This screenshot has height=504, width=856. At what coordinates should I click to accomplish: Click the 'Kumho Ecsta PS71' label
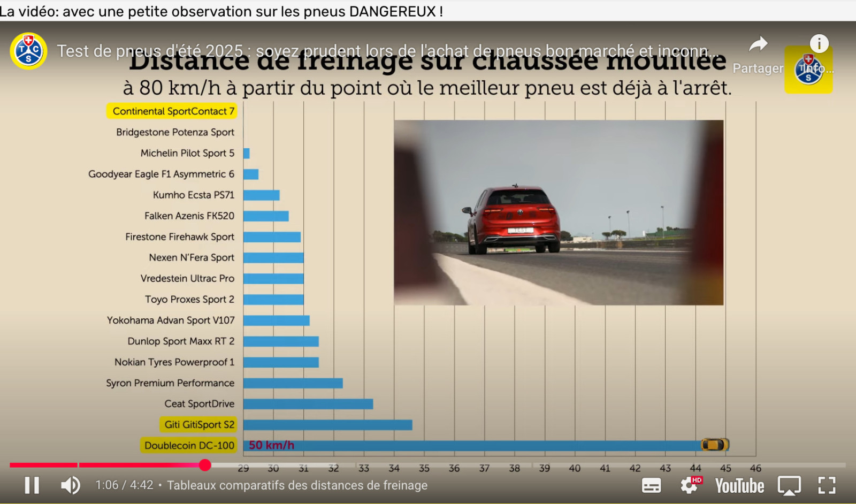coord(194,195)
